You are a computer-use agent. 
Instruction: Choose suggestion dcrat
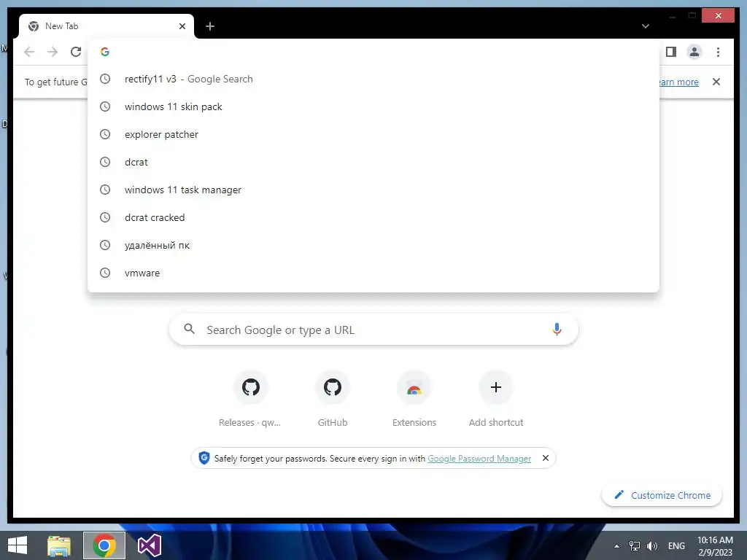pyautogui.click(x=373, y=162)
